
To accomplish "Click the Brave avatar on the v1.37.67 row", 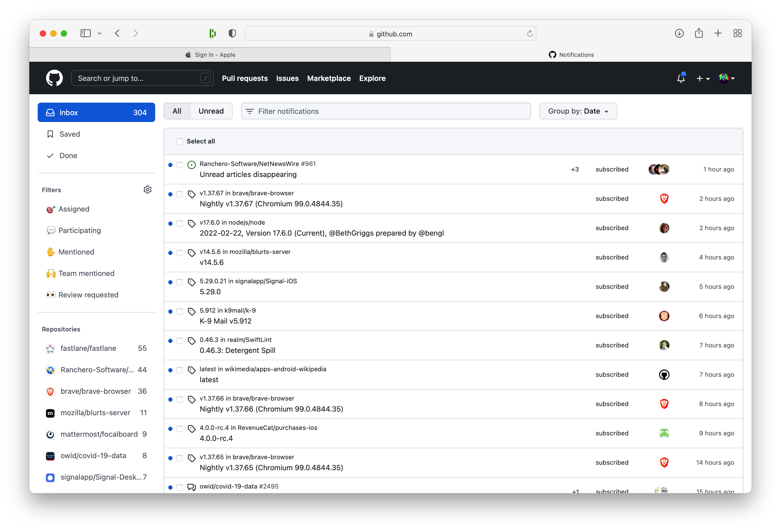I will coord(664,199).
